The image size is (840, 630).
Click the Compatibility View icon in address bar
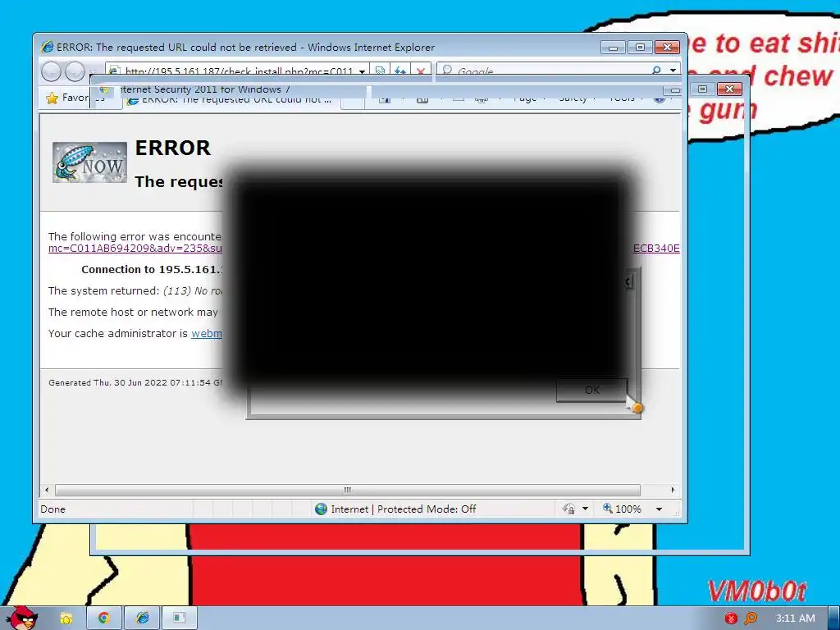coord(380,71)
